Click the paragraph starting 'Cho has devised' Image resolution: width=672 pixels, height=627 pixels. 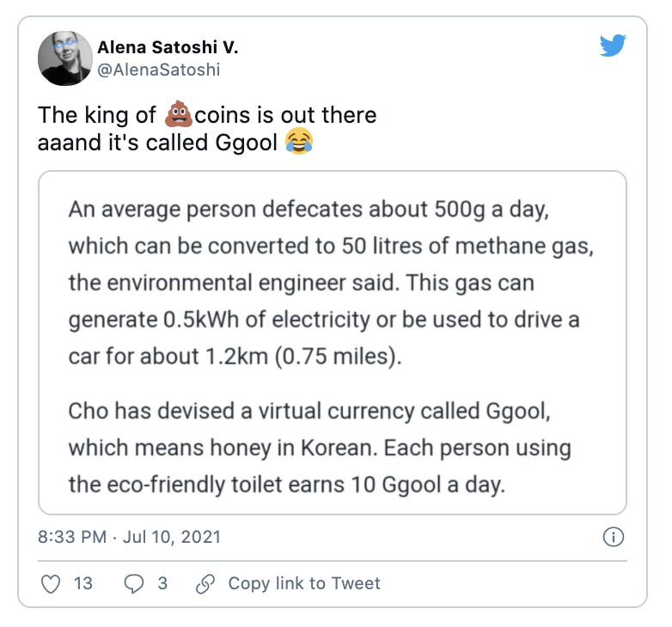click(x=320, y=447)
